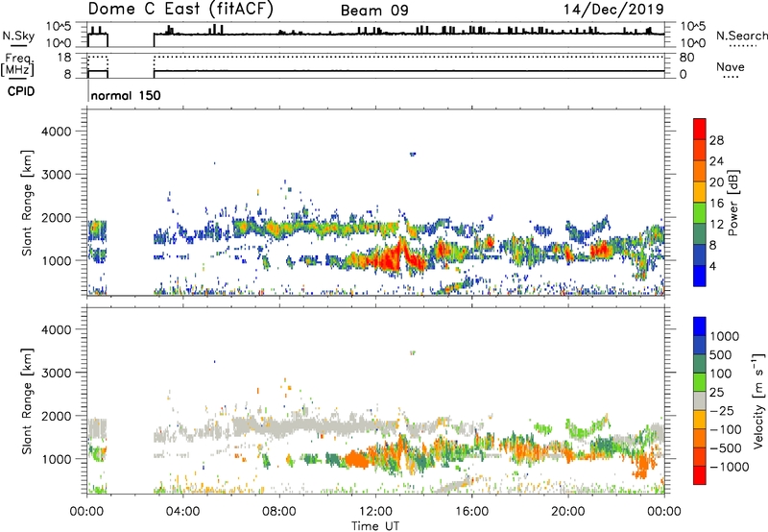This screenshot has height=532, width=768.
Task: Click value "24" on the Power colorbar
Action: 716,161
